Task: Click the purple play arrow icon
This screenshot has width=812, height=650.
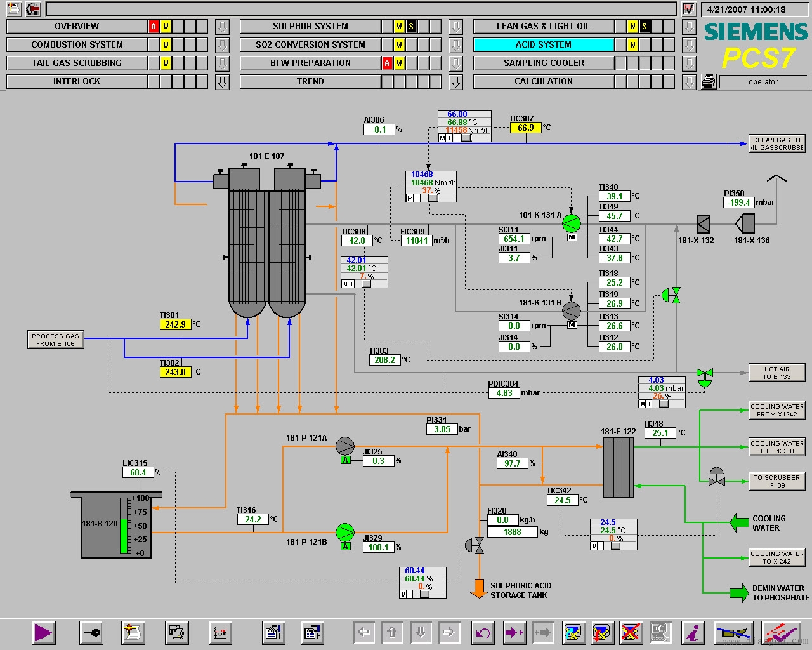Action: (43, 632)
